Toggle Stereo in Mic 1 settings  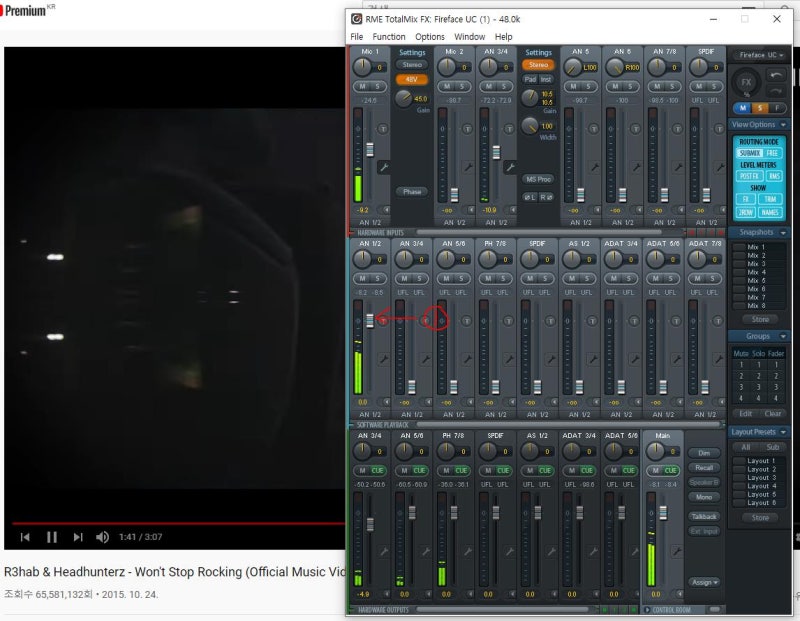412,65
